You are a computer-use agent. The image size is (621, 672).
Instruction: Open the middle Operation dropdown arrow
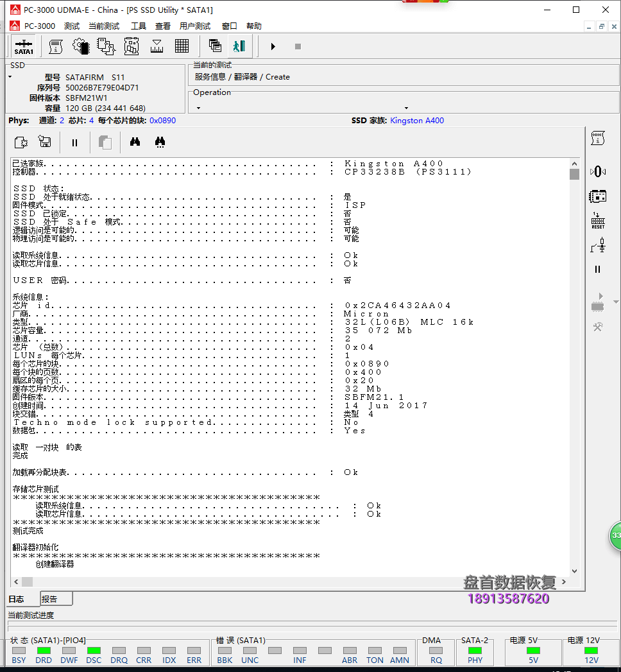click(x=407, y=108)
